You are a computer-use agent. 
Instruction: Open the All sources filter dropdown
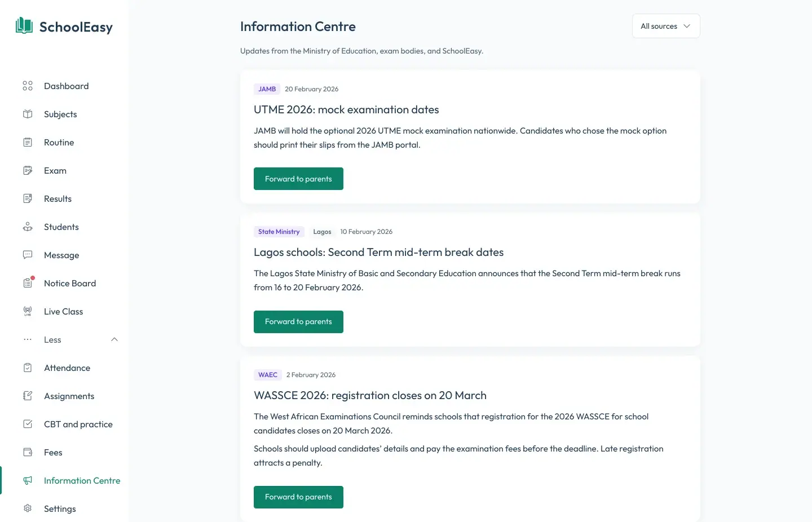tap(666, 26)
